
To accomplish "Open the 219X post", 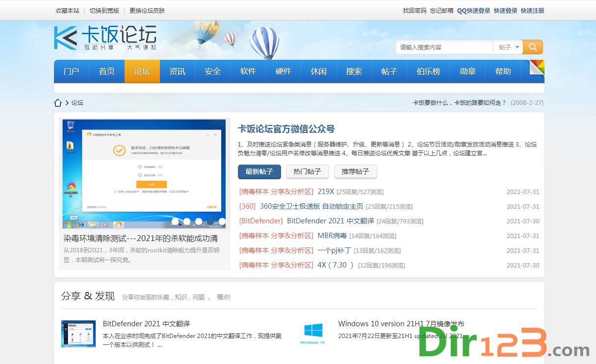I will [326, 192].
